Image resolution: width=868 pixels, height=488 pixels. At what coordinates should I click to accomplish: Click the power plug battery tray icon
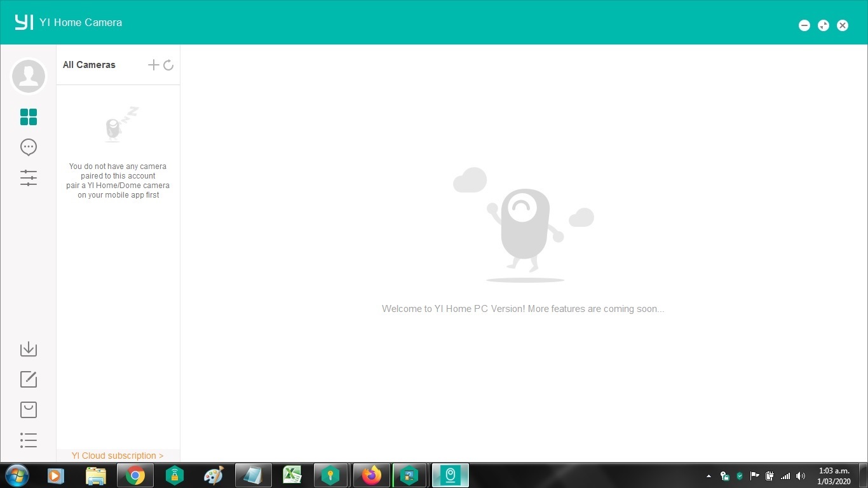[x=770, y=476]
